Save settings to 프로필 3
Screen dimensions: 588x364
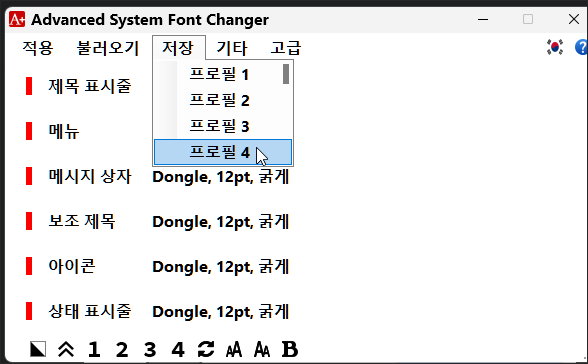click(223, 126)
